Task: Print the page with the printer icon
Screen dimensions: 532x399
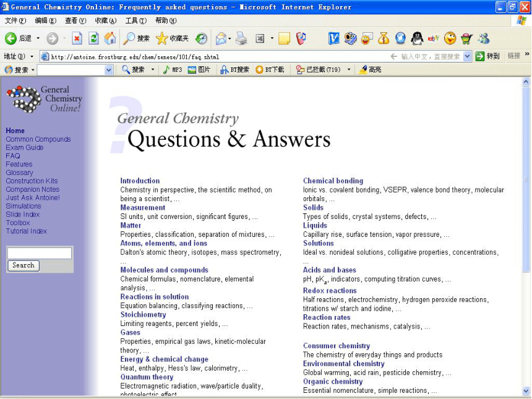Action: (241, 38)
